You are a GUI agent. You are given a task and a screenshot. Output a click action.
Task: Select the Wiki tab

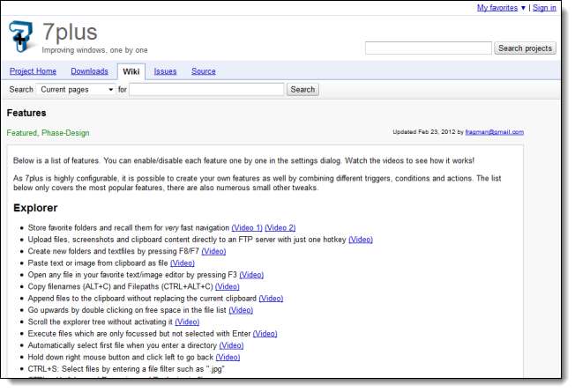(131, 71)
